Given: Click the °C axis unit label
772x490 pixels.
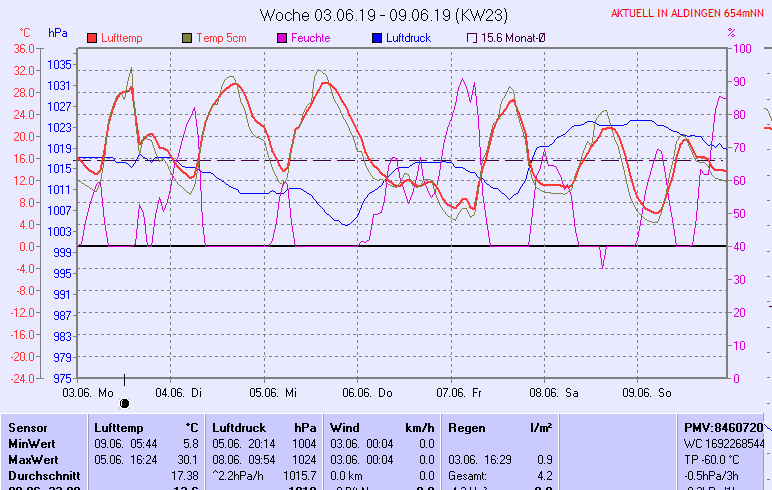Looking at the screenshot, I should click(x=26, y=33).
